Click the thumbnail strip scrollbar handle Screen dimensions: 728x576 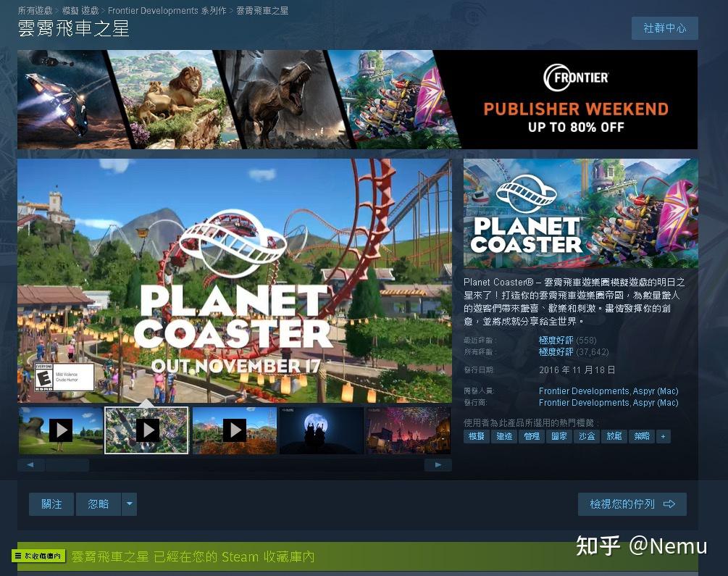tap(67, 465)
